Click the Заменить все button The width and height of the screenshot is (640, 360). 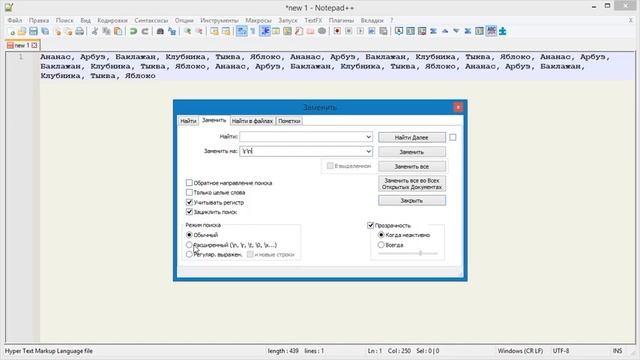point(411,167)
